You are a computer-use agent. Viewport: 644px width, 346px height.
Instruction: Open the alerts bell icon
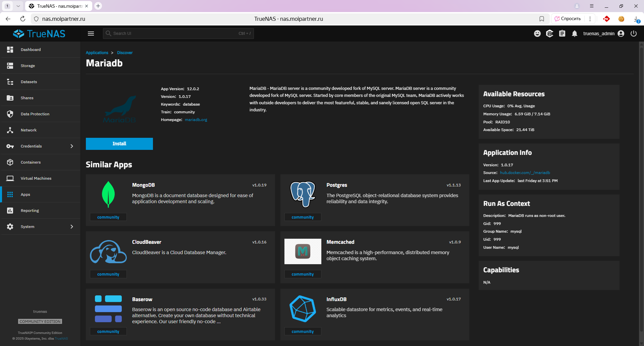pos(575,34)
